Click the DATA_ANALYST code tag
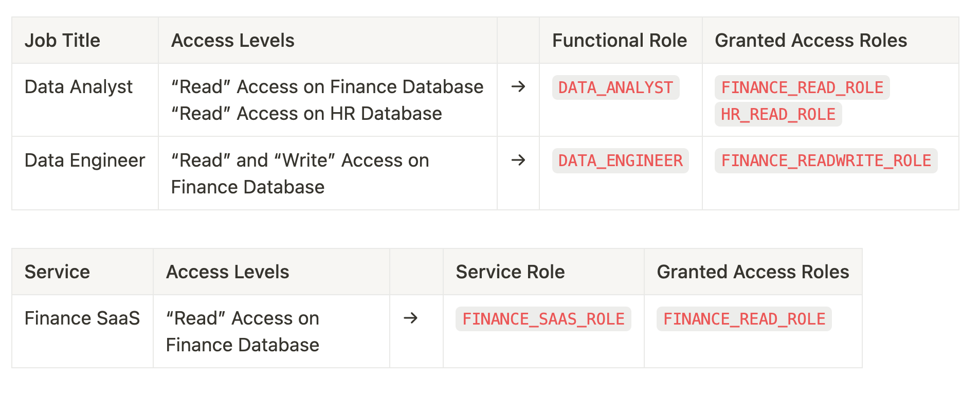 (615, 87)
